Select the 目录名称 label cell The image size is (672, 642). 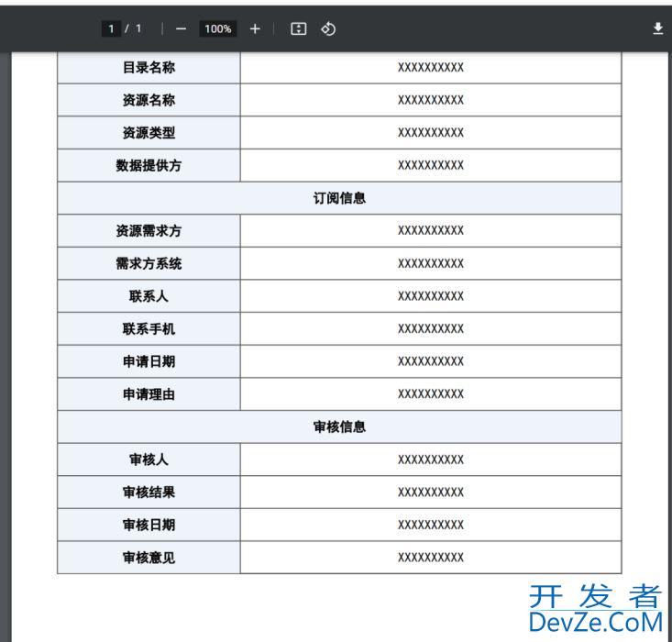(149, 67)
